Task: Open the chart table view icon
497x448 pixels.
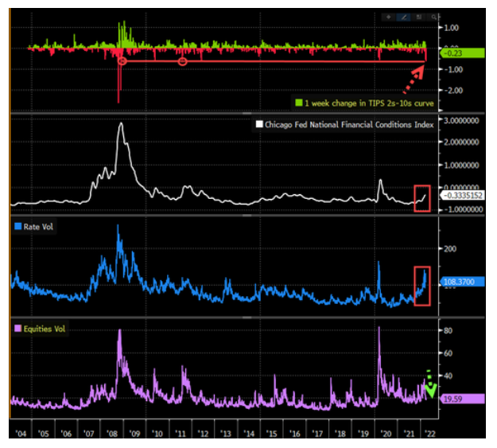Action: (419, 18)
